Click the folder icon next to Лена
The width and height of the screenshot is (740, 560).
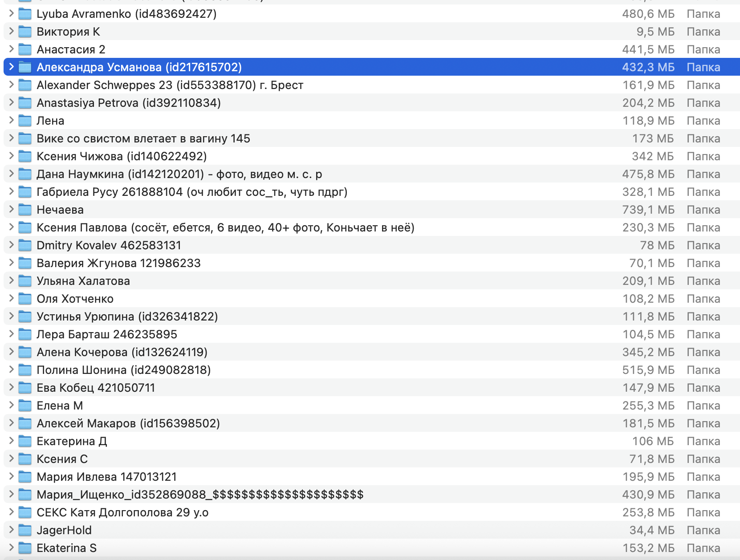pos(25,121)
